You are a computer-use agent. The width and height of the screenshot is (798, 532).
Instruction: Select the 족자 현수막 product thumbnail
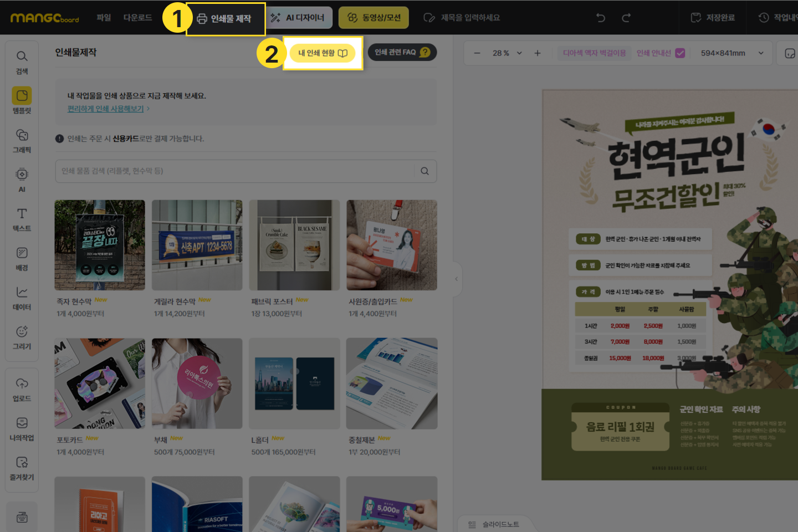pos(100,245)
